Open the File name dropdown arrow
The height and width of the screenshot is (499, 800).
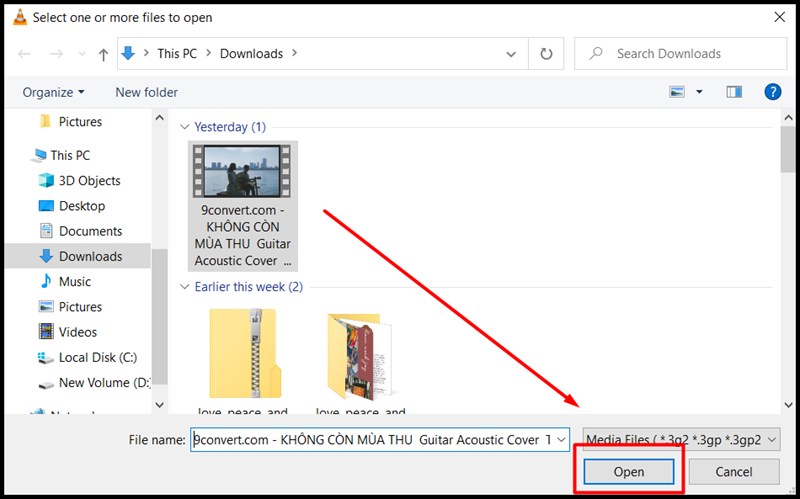[562, 440]
